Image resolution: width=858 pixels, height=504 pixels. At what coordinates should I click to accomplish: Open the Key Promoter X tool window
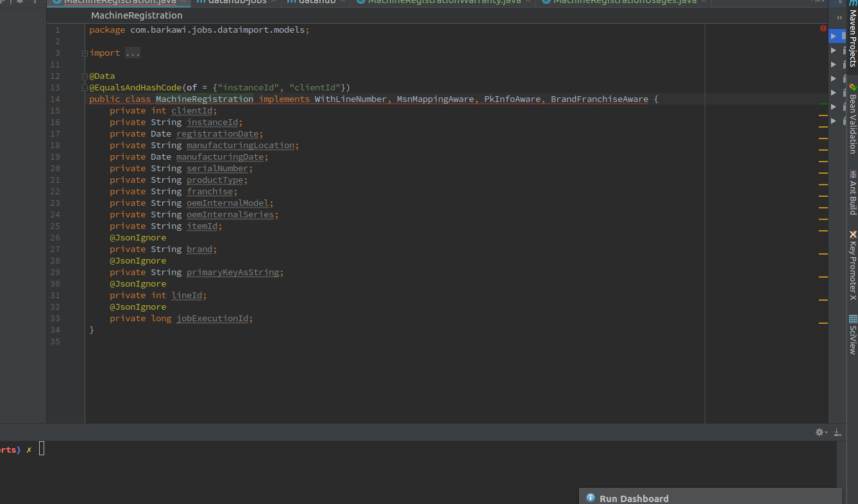[852, 265]
